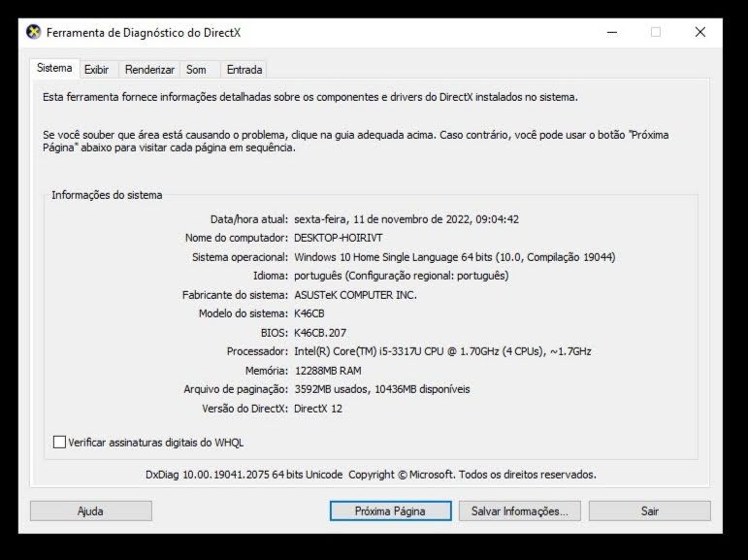Click Salvar Informações... button
This screenshot has width=748, height=560.
click(x=519, y=511)
